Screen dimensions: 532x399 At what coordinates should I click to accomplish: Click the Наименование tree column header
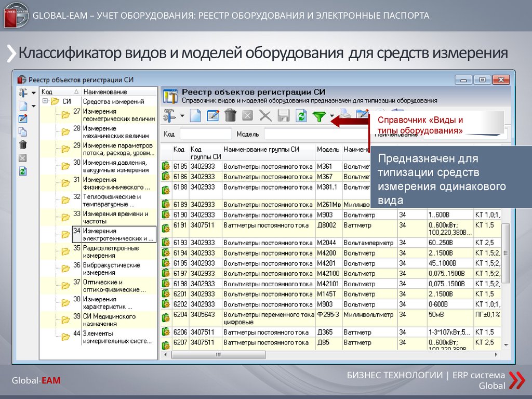(119, 91)
